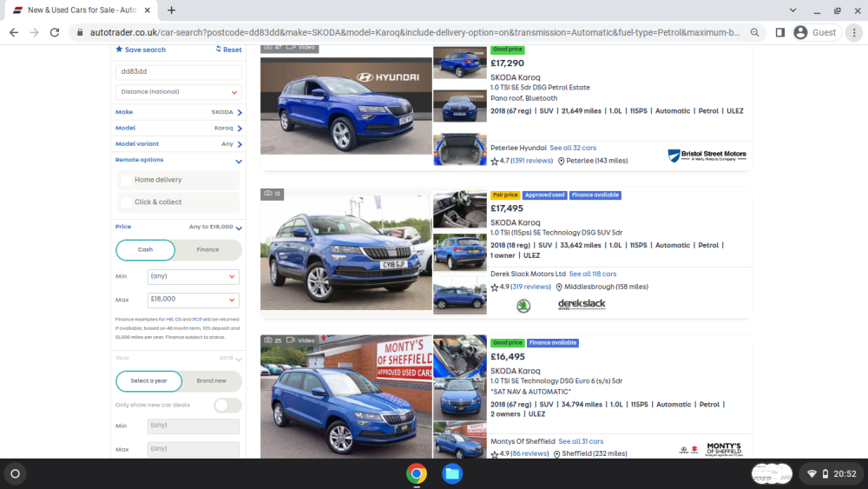Click the Finance available badge on £17,495 listing
This screenshot has height=489, width=868.
[595, 195]
